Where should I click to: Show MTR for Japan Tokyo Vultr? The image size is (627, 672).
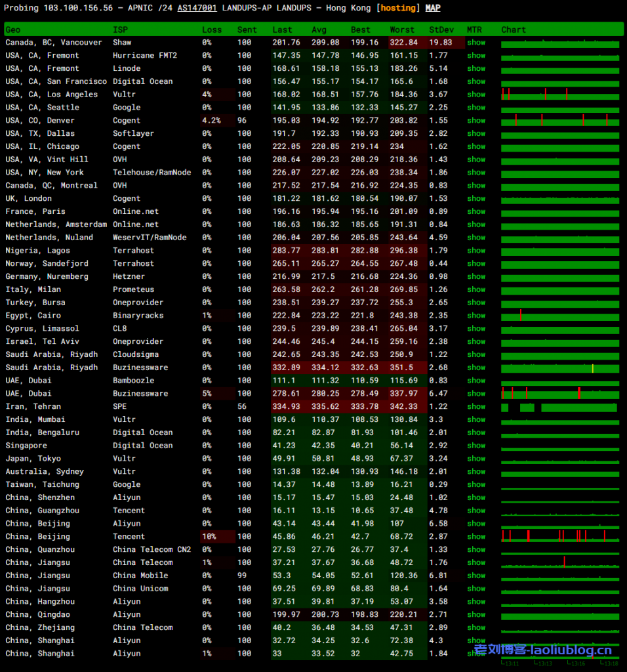coord(476,459)
